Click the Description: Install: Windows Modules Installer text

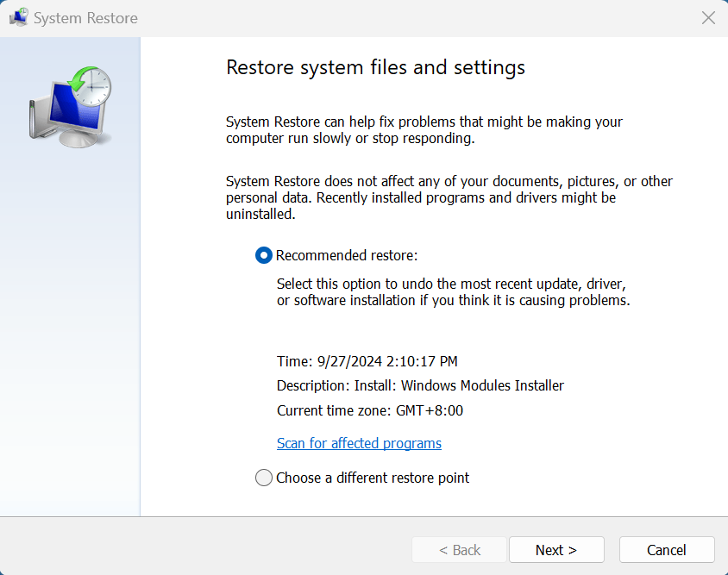tap(420, 385)
